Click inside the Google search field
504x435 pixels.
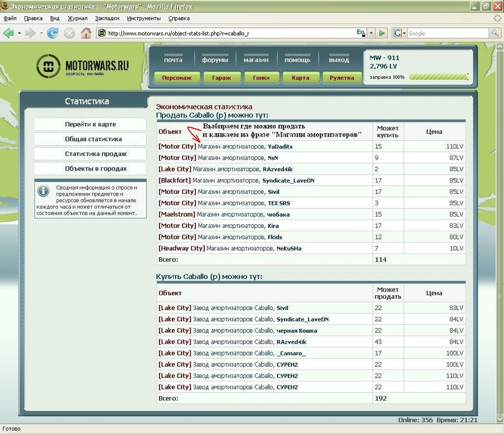pos(448,33)
